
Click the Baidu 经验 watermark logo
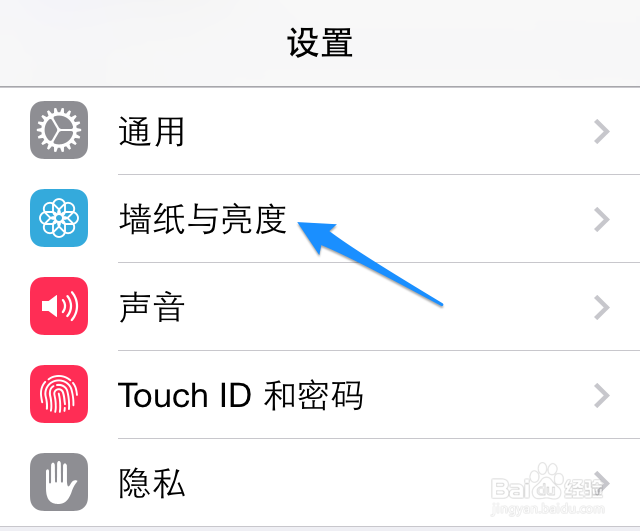[547, 482]
